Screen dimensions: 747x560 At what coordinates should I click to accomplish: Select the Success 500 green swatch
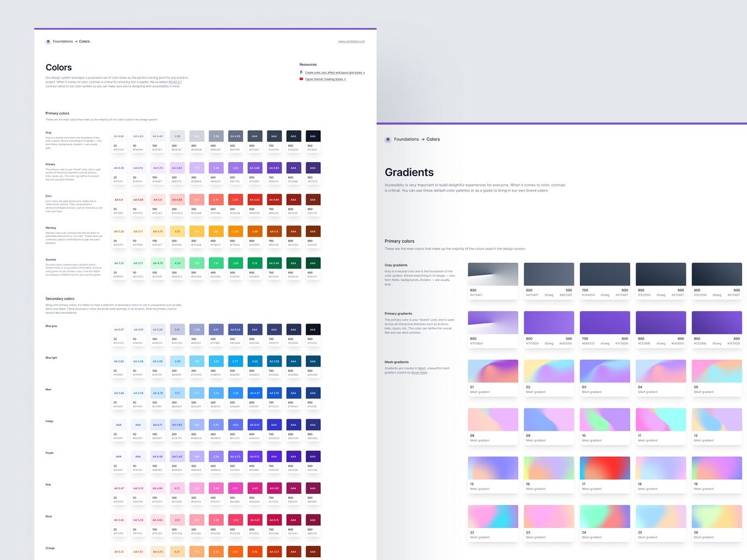[235, 263]
